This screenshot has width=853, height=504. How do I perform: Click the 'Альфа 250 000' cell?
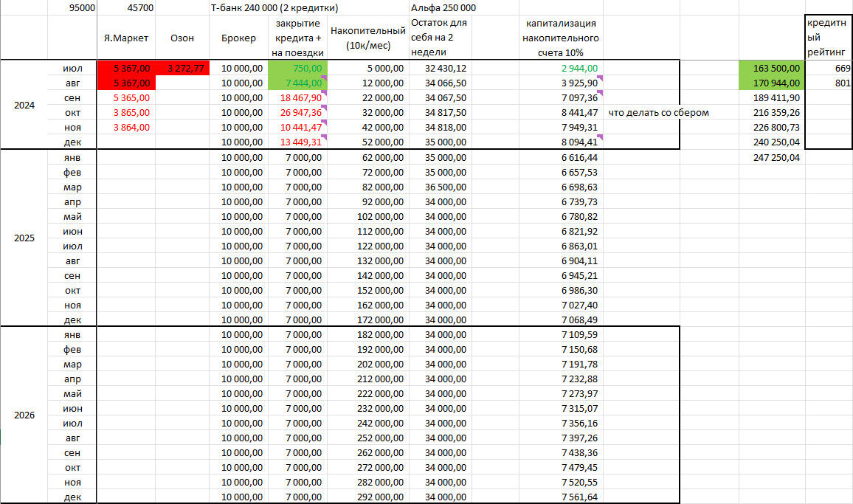443,7
